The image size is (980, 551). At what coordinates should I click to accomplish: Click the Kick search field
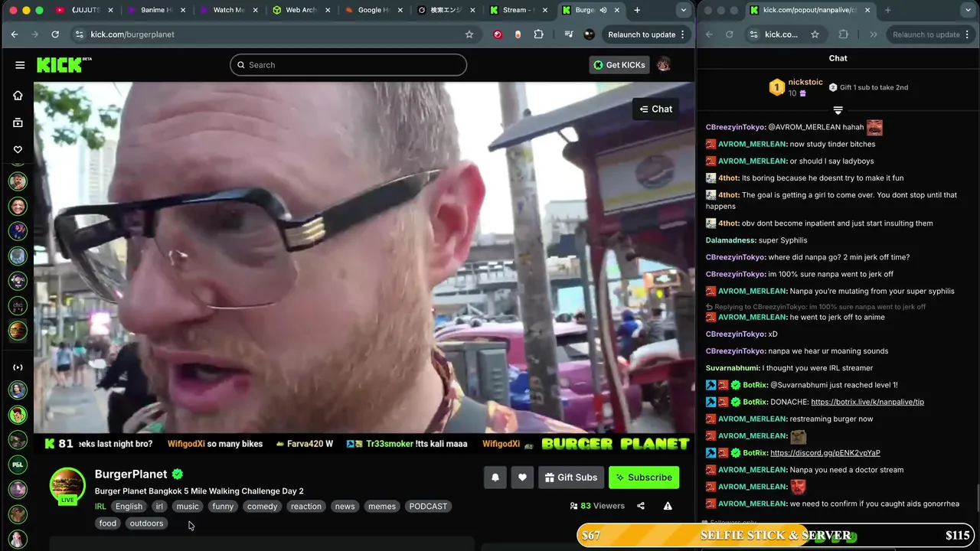click(348, 65)
